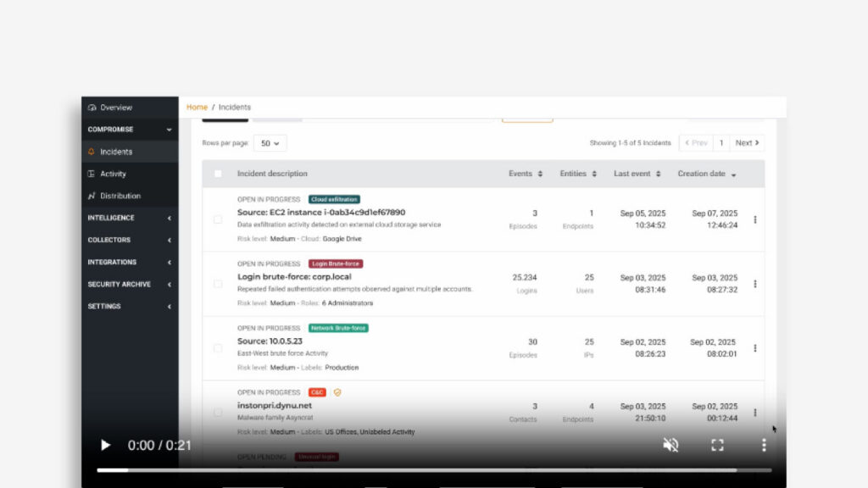Image resolution: width=868 pixels, height=488 pixels.
Task: Sort incidents by Events column
Action: point(526,174)
